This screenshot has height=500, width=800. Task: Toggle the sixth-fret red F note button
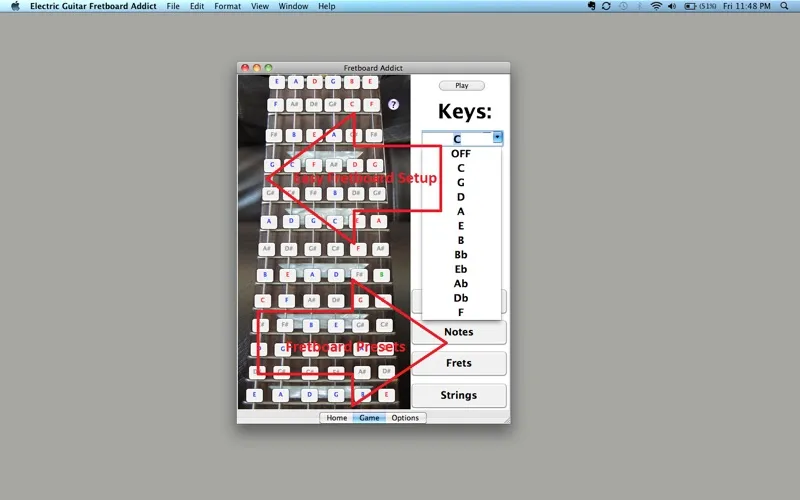coord(358,249)
